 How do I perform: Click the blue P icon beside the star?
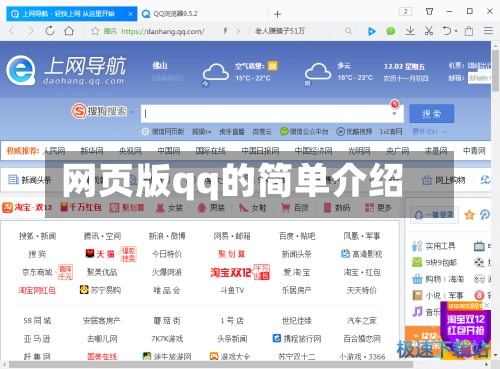pyautogui.click(x=485, y=215)
